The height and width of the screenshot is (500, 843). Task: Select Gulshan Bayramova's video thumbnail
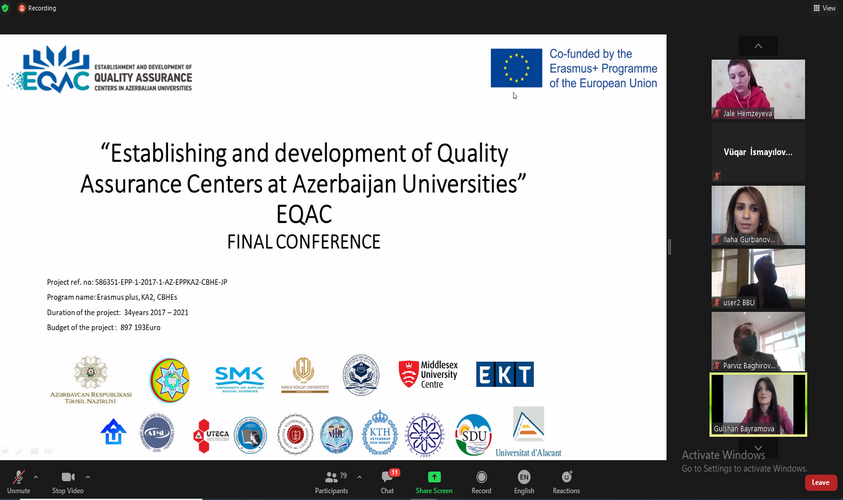[x=757, y=404]
